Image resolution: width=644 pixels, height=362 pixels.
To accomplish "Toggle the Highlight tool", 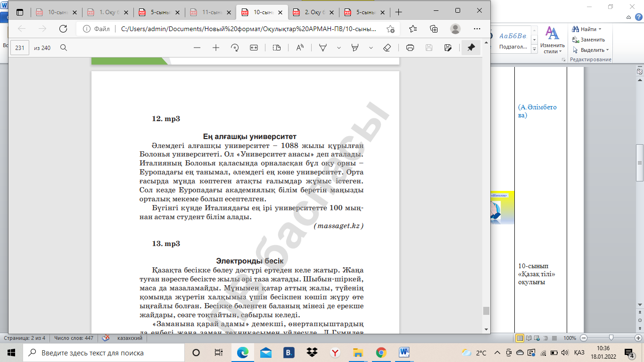I will click(x=355, y=48).
